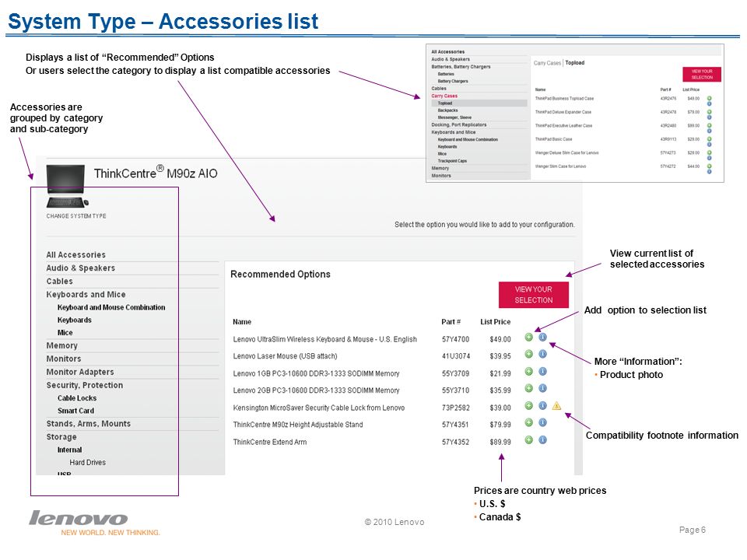
Task: Open Memory category in ThinkCentre sidebar
Action: tap(62, 345)
